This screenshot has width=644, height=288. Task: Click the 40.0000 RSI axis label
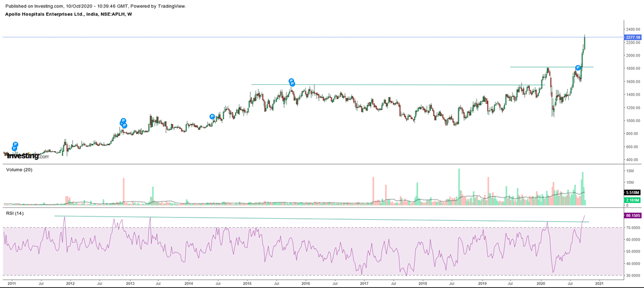point(633,263)
